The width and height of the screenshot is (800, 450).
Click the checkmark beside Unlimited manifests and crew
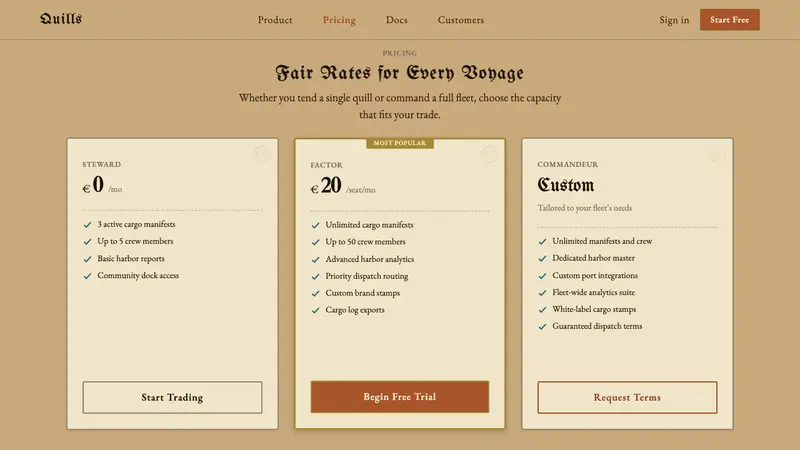(542, 241)
